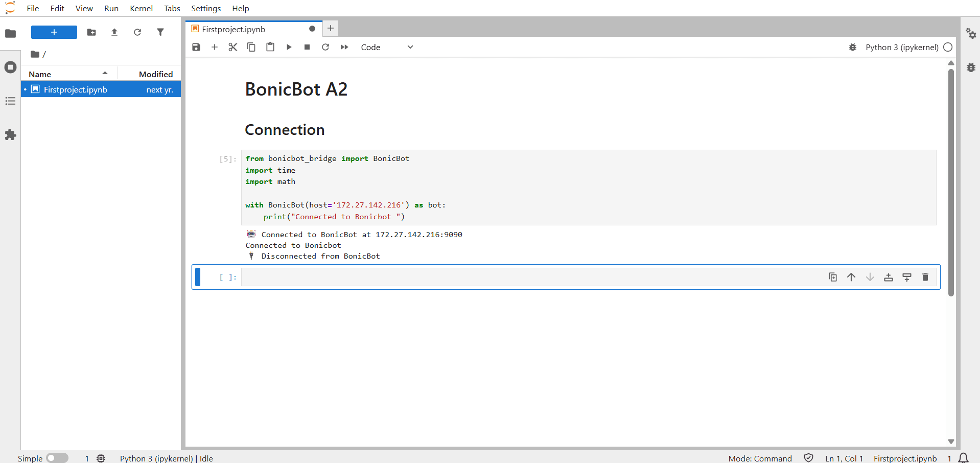The height and width of the screenshot is (463, 980).
Task: Save the notebook
Action: [x=196, y=47]
